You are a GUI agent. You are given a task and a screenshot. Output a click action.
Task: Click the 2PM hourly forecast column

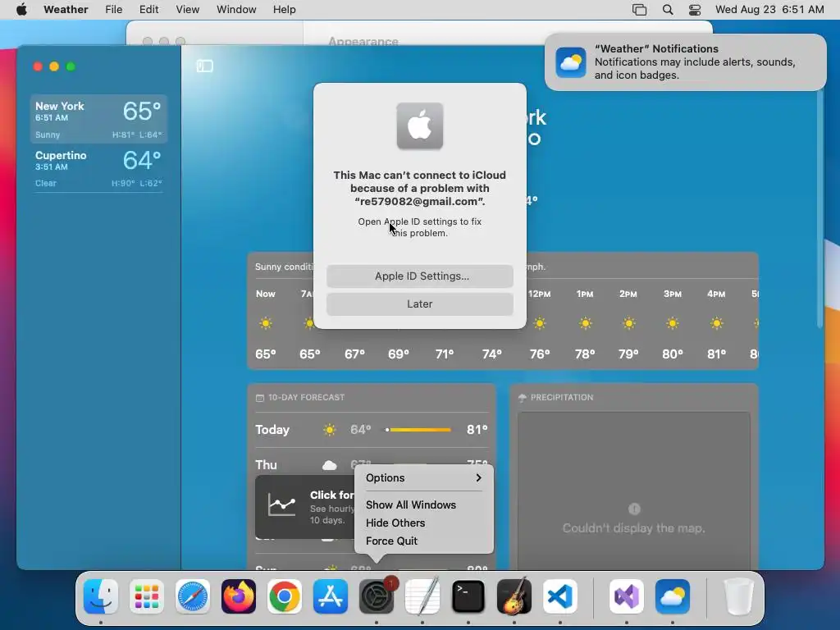(x=628, y=323)
